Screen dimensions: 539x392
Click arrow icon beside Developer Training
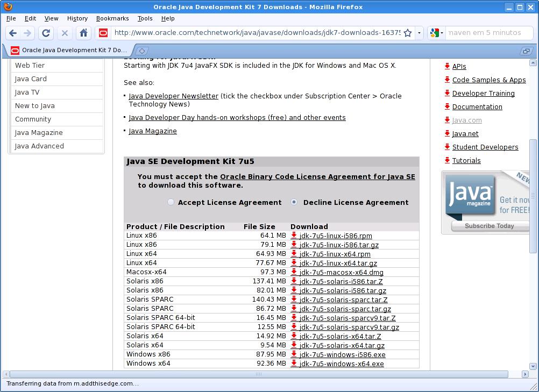pyautogui.click(x=447, y=93)
